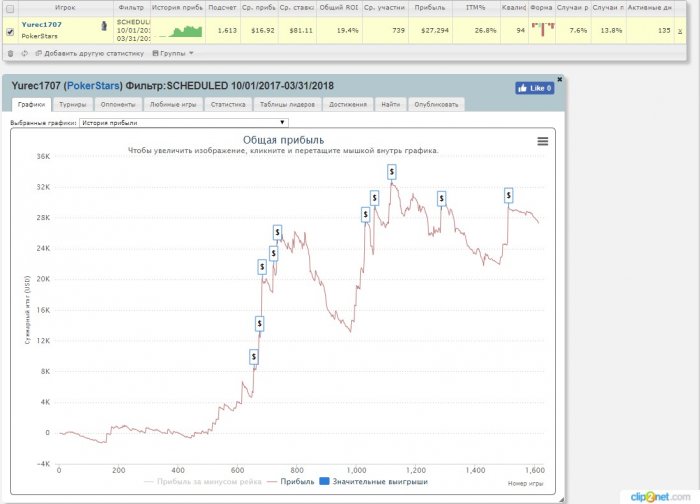The image size is (700, 504).
Task: Toggle the Прибыль legend series
Action: click(291, 482)
